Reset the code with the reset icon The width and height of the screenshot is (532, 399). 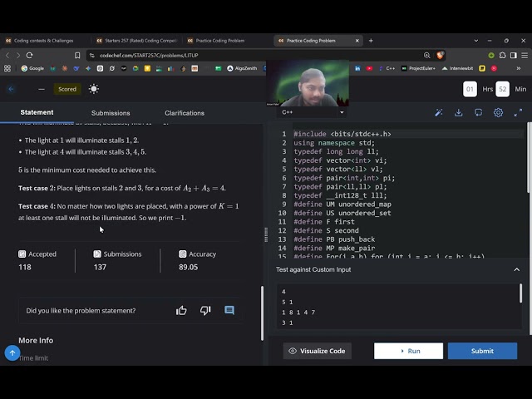479,113
